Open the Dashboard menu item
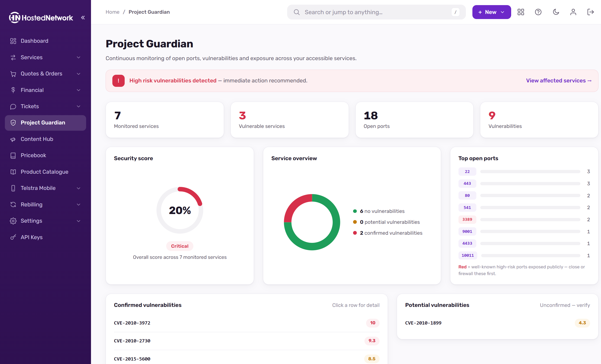 pyautogui.click(x=45, y=41)
